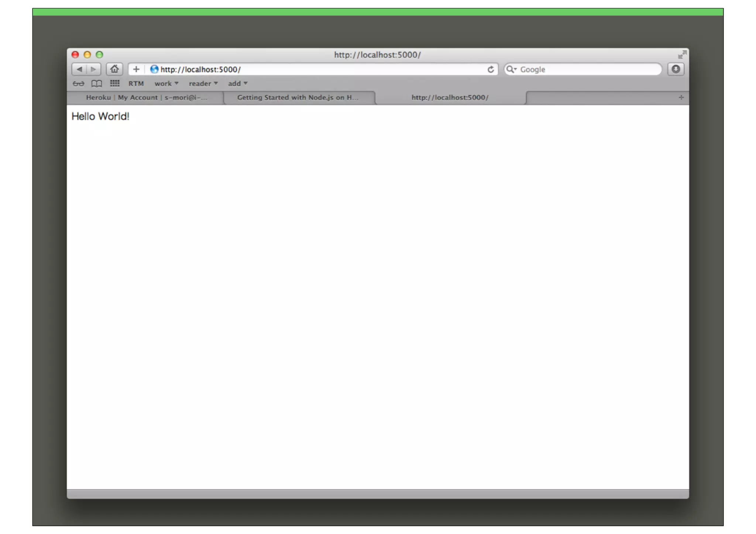Image resolution: width=756 pixels, height=534 pixels.
Task: Open the RTM bookmark link
Action: (136, 84)
